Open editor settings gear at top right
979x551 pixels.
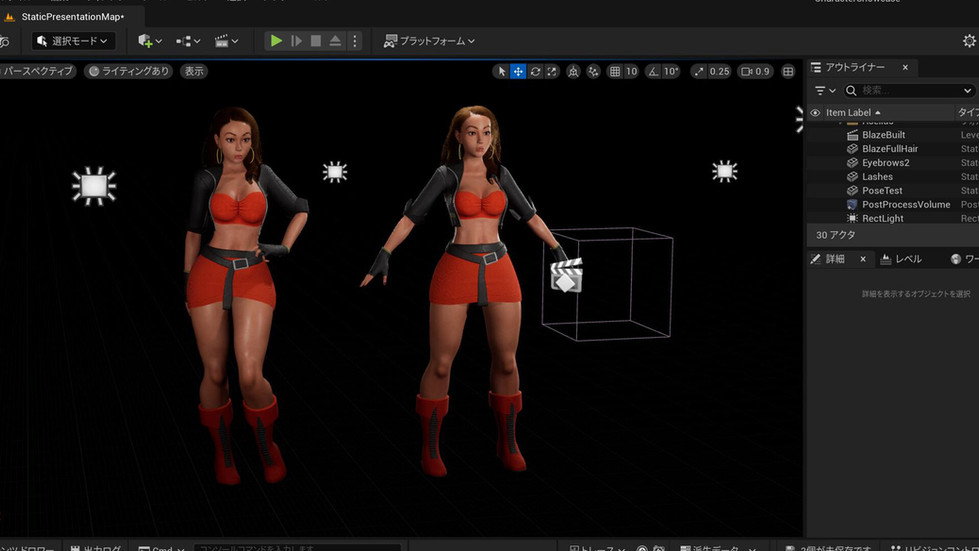969,41
